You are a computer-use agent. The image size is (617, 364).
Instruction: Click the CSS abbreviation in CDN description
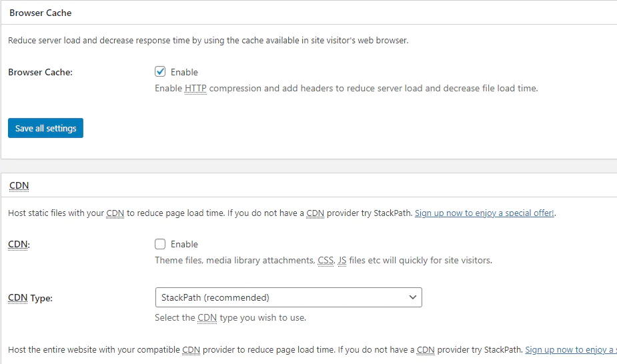click(326, 260)
